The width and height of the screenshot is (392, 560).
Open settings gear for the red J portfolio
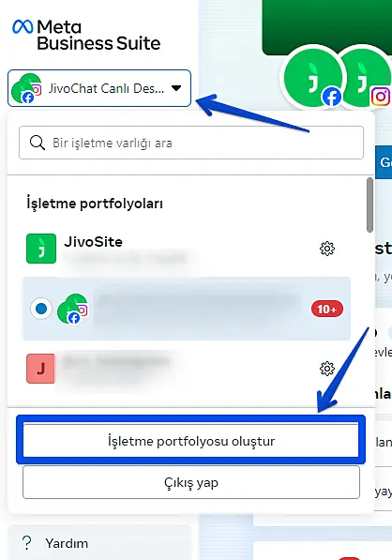[x=326, y=369]
